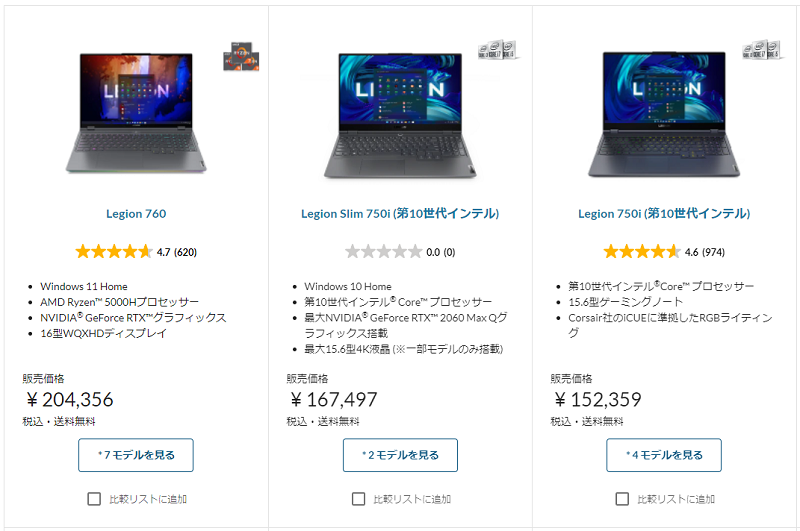800x531 pixels.
Task: Click the Legion 750i star rating
Action: (x=642, y=251)
